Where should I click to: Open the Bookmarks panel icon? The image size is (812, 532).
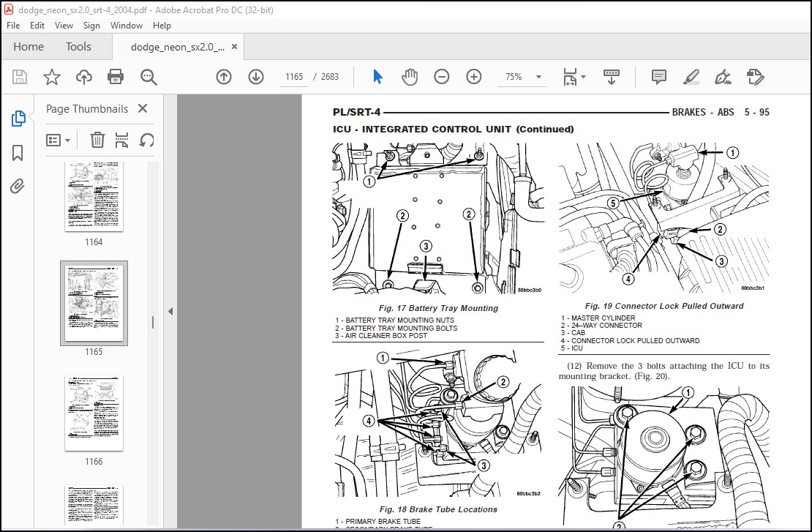18,153
